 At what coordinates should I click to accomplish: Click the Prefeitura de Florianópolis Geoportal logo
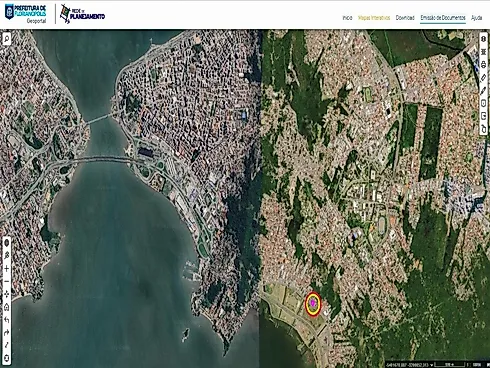coord(25,14)
